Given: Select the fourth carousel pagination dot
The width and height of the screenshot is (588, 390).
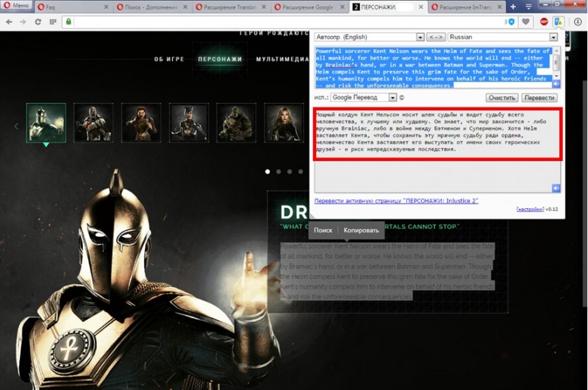Looking at the screenshot, I should [x=301, y=171].
